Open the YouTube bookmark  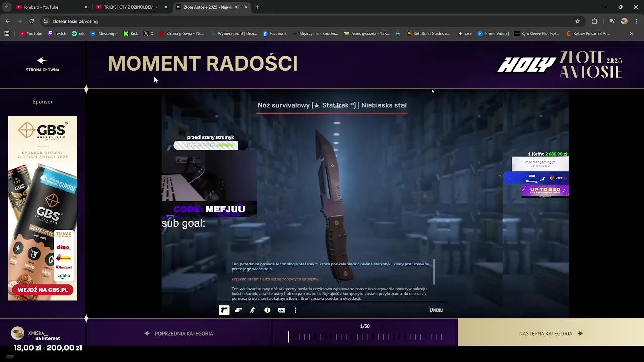coord(31,34)
